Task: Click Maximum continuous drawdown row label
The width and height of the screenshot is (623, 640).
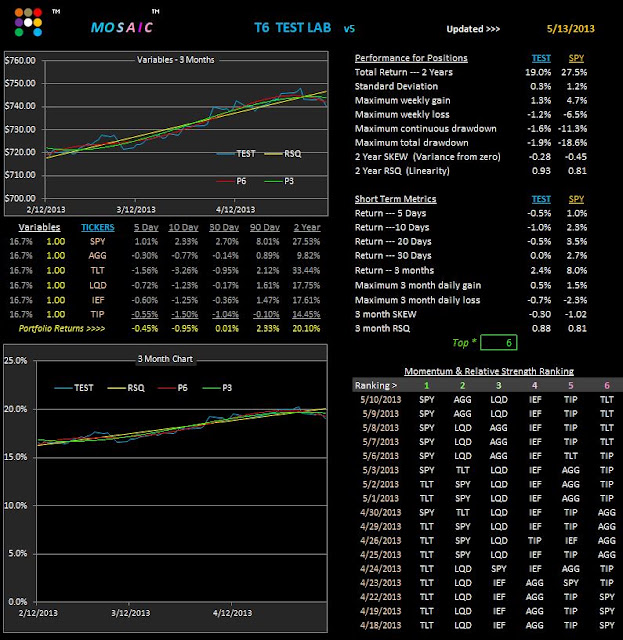Action: (x=425, y=129)
